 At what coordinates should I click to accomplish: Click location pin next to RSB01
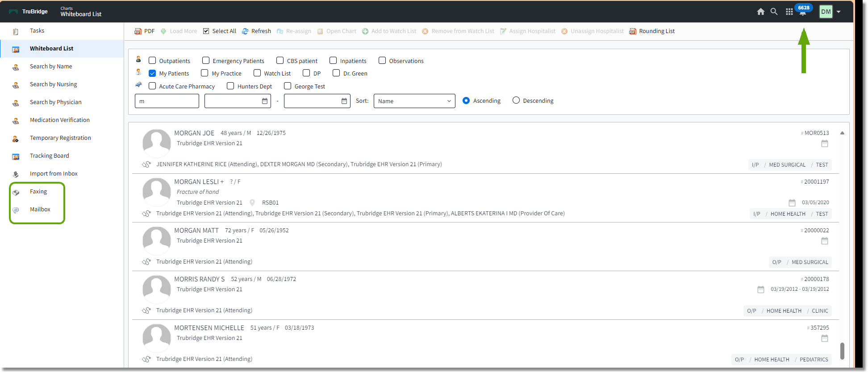(x=252, y=202)
